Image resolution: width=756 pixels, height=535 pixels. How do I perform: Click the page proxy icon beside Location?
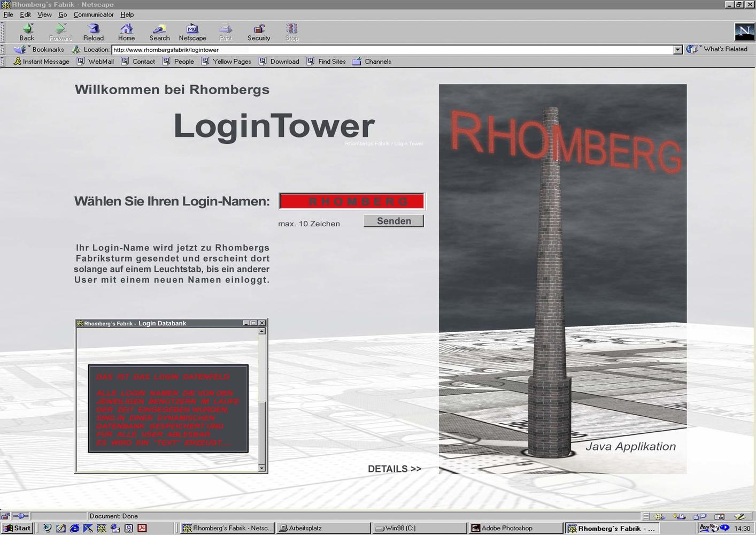pos(76,50)
